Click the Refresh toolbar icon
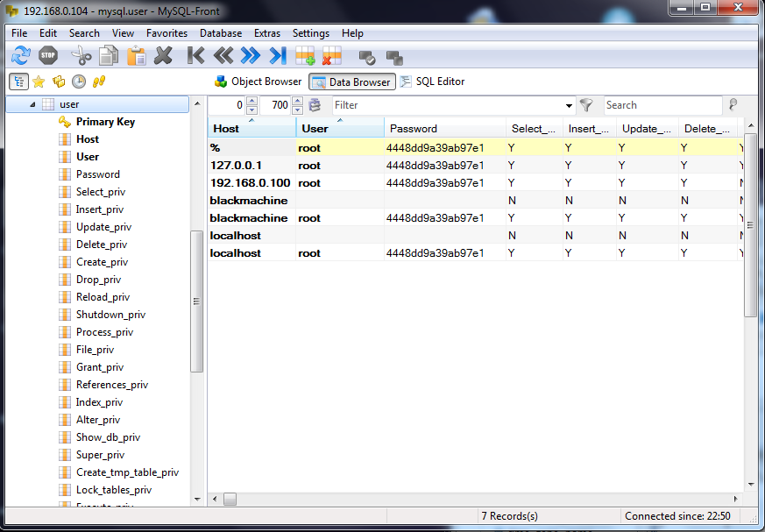The width and height of the screenshot is (765, 532). [21, 55]
